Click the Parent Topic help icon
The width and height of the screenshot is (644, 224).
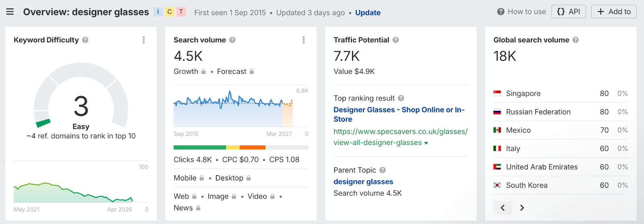coord(382,170)
